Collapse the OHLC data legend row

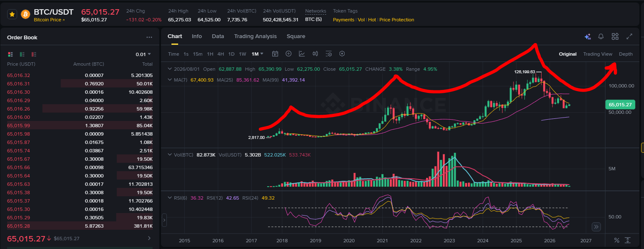(169, 69)
